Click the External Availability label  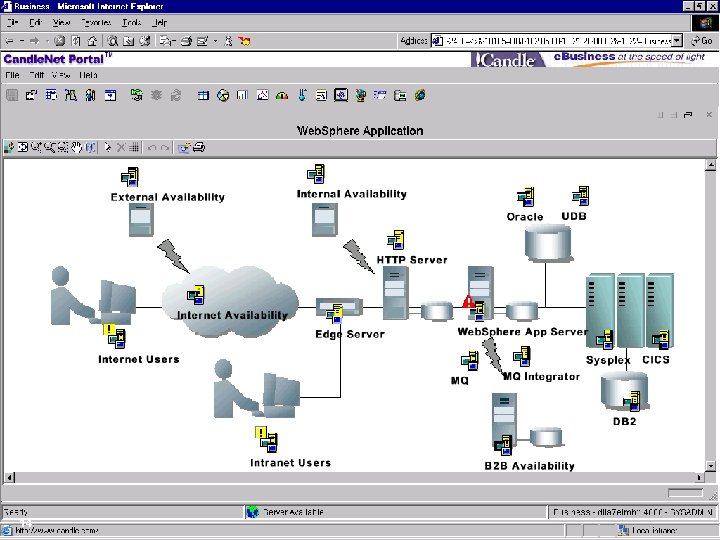coord(168,197)
